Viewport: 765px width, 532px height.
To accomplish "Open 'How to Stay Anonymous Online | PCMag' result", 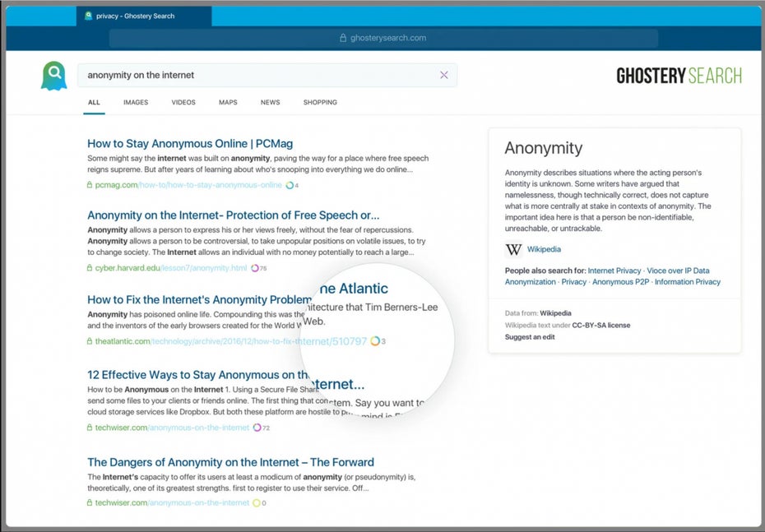I will click(190, 144).
